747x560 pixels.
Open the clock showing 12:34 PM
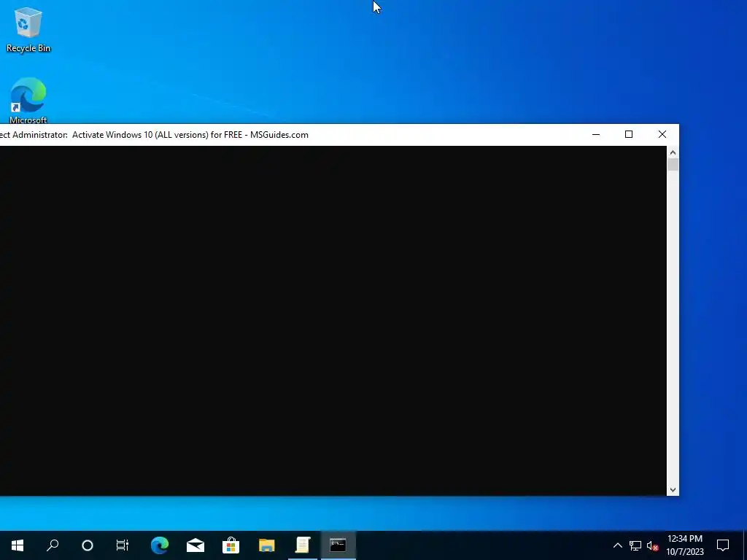coord(684,545)
